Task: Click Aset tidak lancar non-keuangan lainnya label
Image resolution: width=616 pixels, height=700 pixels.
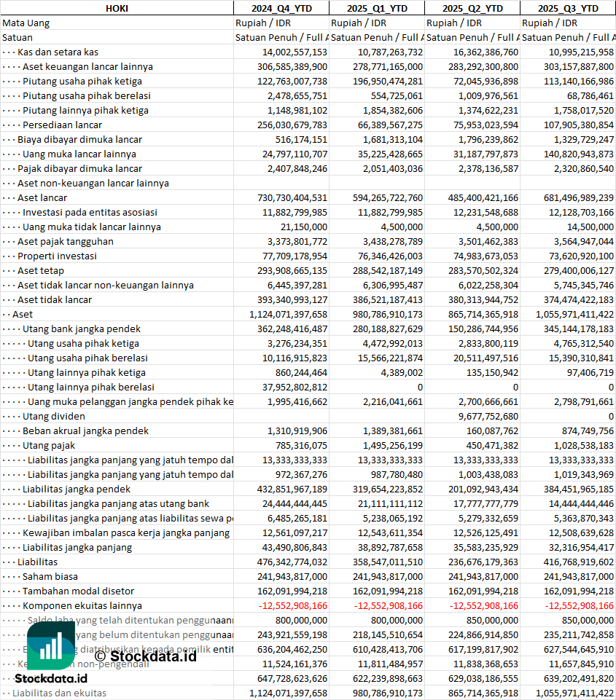Action: tap(106, 286)
